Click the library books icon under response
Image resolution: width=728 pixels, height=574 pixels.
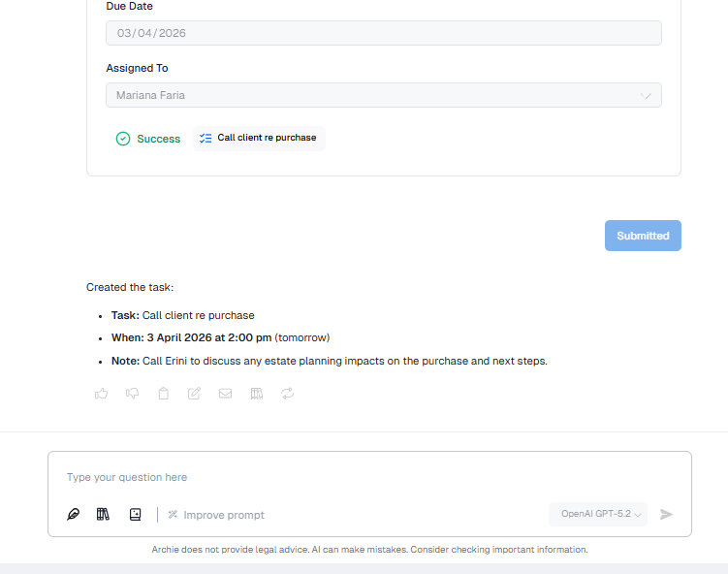click(x=256, y=394)
